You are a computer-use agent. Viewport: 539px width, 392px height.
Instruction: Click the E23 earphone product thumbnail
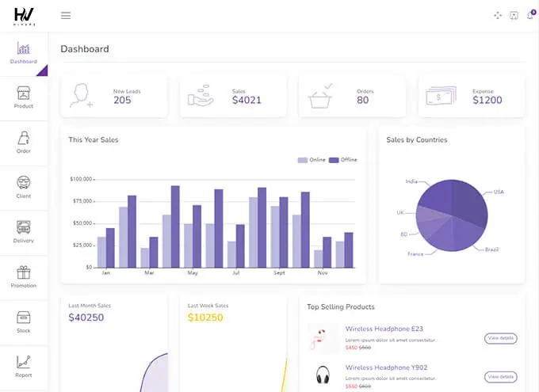[x=323, y=338]
